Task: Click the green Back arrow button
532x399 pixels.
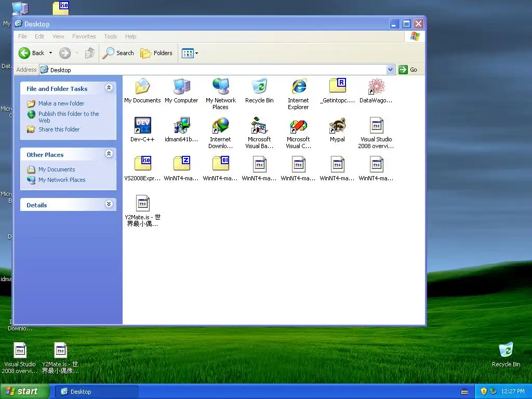Action: (x=24, y=53)
